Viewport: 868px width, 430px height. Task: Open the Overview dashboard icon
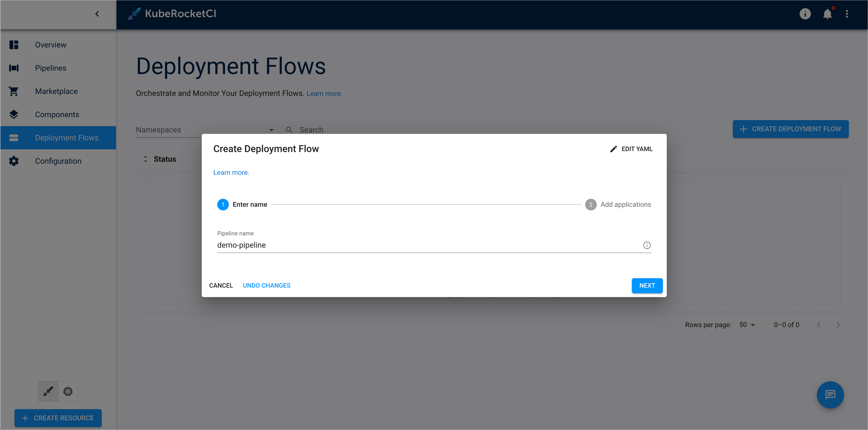[x=14, y=45]
